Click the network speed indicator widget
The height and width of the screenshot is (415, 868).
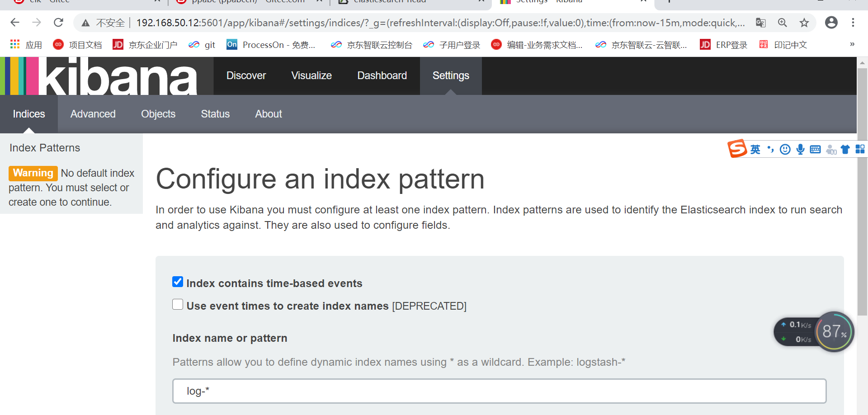[x=797, y=332]
